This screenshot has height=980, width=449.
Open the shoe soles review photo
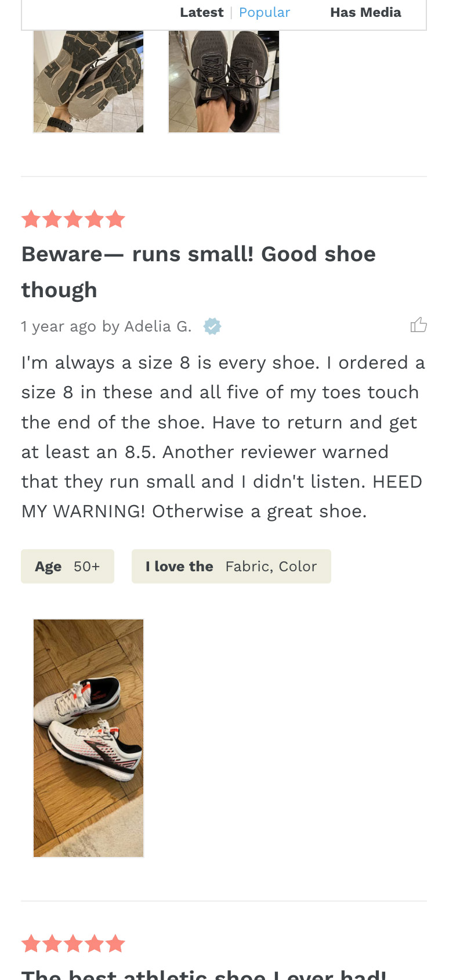pyautogui.click(x=88, y=81)
